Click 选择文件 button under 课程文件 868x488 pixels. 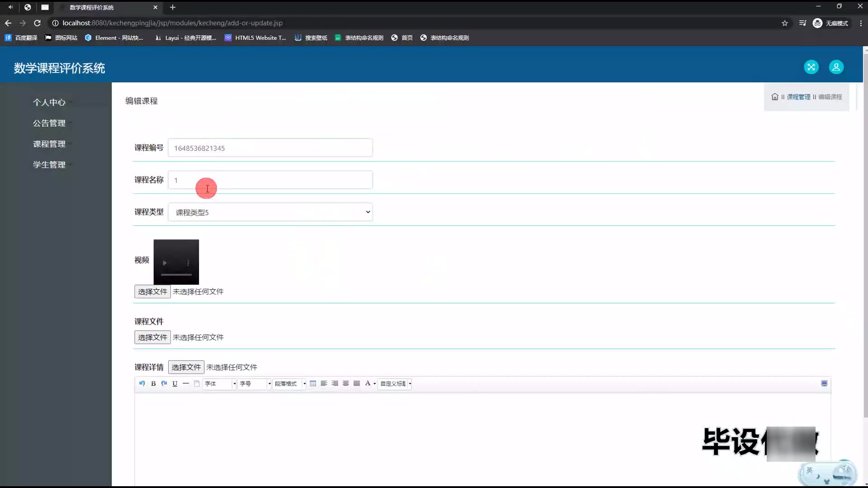click(152, 337)
